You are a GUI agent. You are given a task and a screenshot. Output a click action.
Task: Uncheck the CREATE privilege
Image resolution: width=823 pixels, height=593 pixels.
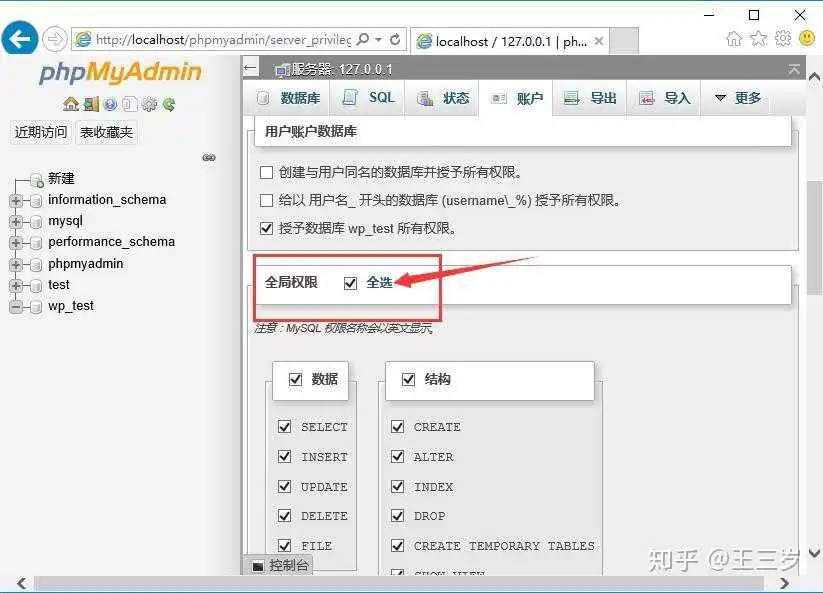coord(398,427)
